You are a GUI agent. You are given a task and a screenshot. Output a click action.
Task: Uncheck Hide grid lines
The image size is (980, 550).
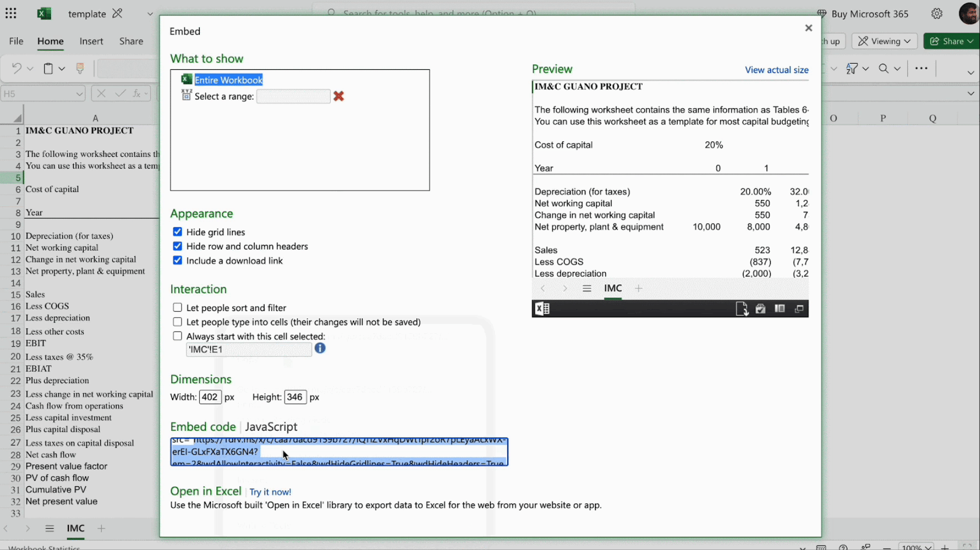pyautogui.click(x=178, y=232)
